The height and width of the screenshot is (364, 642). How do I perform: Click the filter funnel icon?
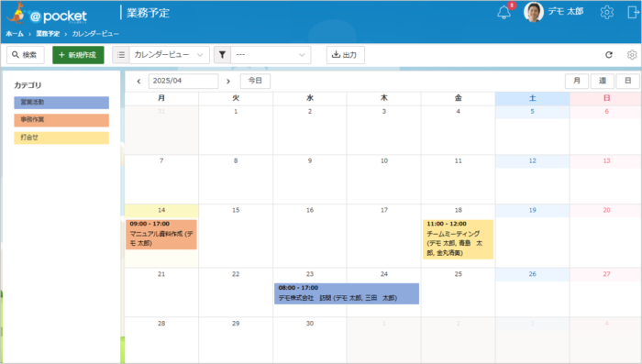click(222, 55)
